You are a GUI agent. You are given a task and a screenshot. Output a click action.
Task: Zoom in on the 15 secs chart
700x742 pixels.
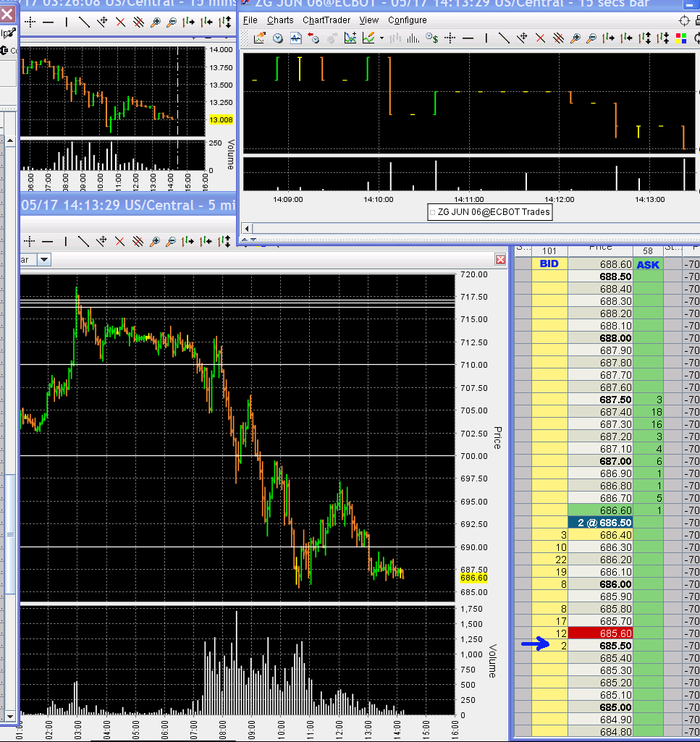click(575, 38)
